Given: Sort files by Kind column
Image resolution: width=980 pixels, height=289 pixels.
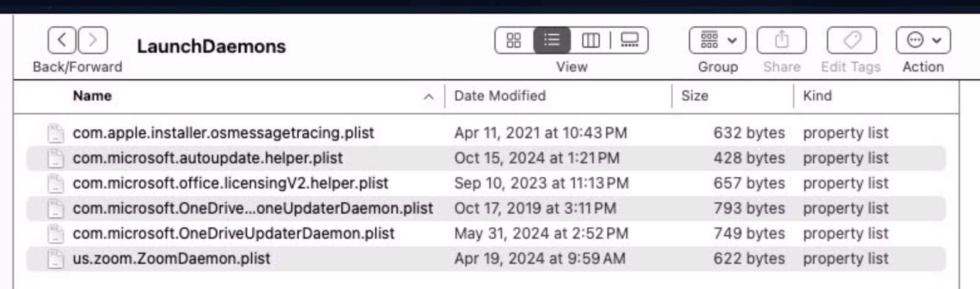Looking at the screenshot, I should tap(817, 96).
